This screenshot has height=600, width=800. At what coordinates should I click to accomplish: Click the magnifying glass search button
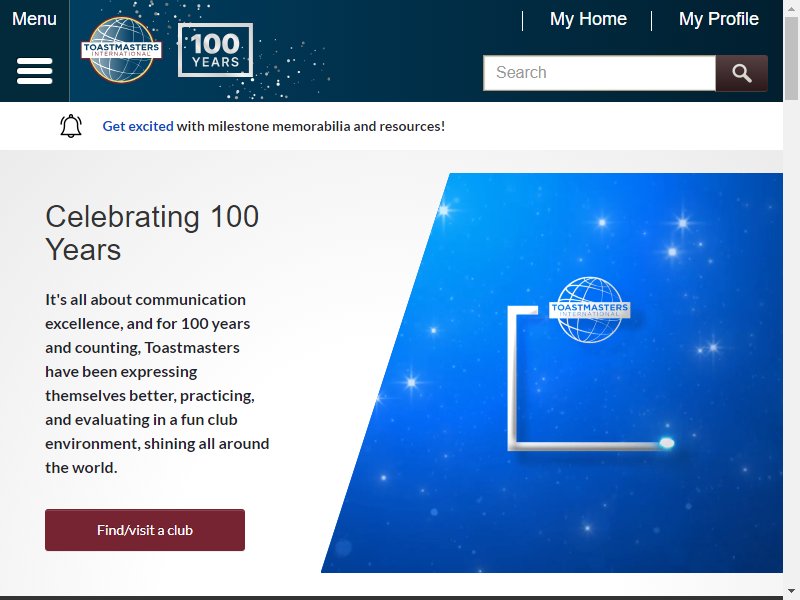tap(741, 73)
